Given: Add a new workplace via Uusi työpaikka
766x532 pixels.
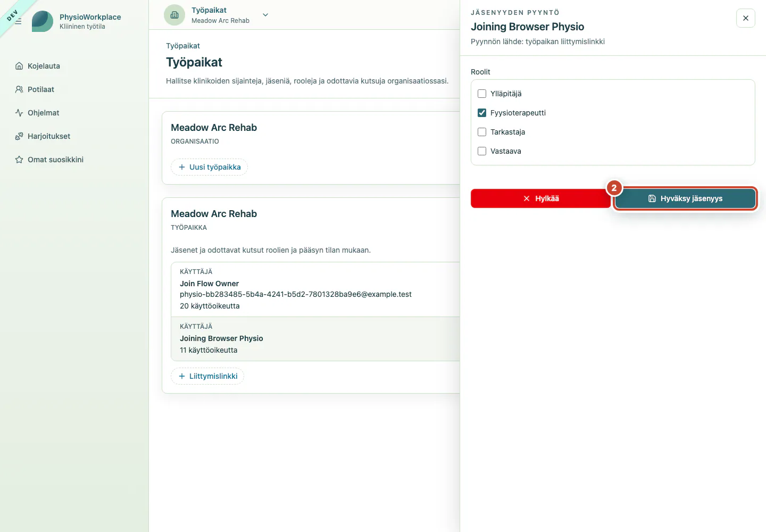Looking at the screenshot, I should [209, 167].
